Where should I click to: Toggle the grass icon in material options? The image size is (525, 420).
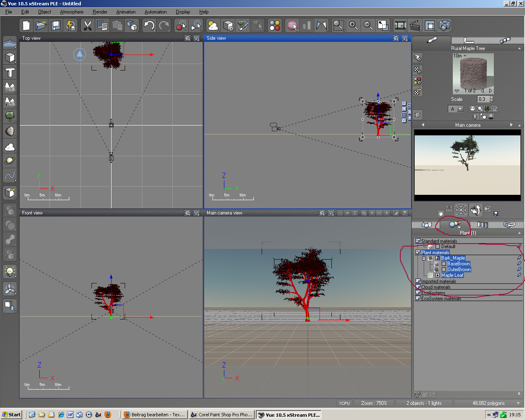coord(487,109)
